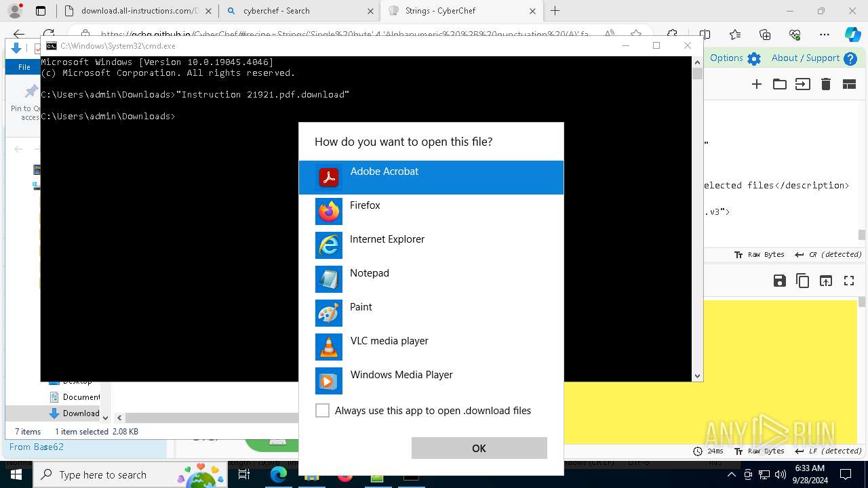This screenshot has width=868, height=488.
Task: Select Adobe Acrobat to open the file
Action: [431, 178]
